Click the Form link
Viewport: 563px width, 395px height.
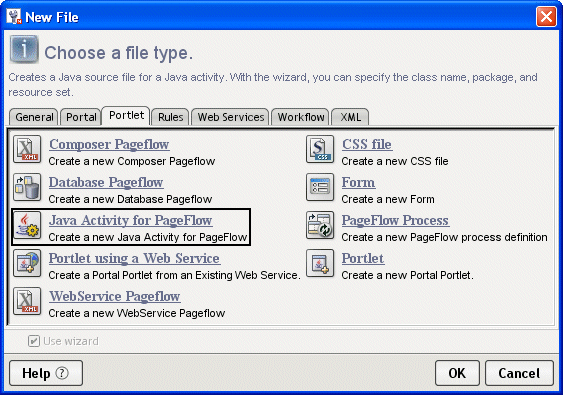(359, 182)
